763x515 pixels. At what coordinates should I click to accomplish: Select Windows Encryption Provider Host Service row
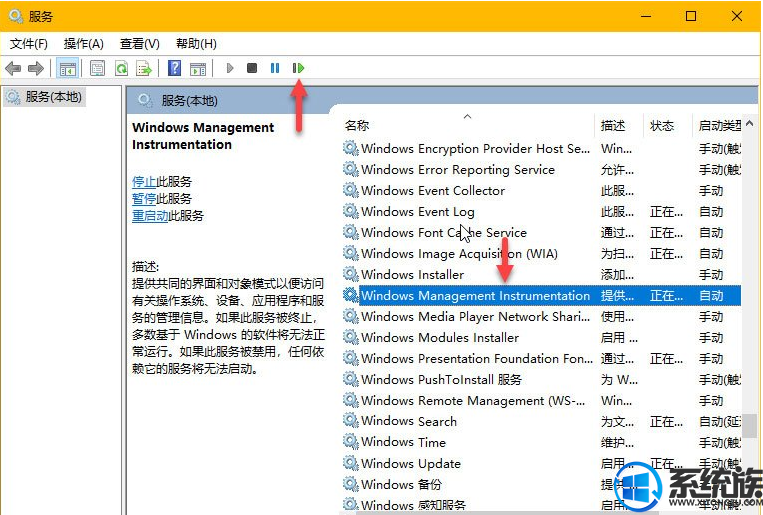click(542, 148)
